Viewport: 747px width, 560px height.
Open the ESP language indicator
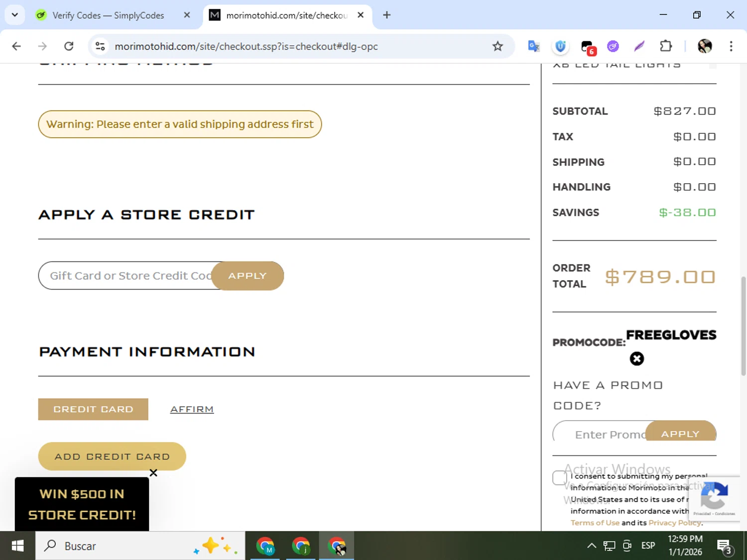[x=648, y=546]
